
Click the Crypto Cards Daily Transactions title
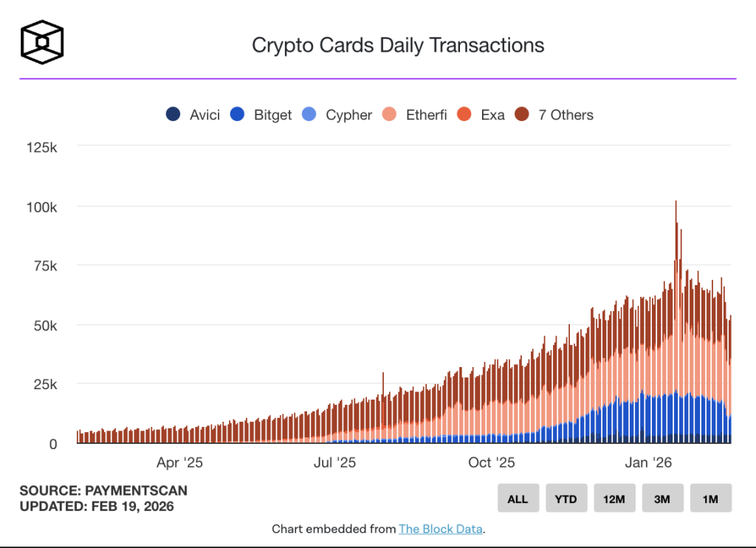(x=399, y=45)
